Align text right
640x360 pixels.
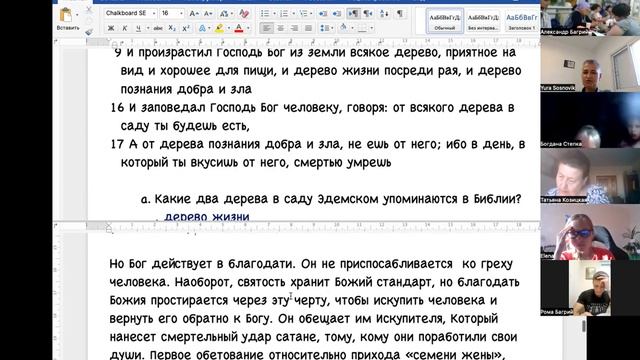294,28
